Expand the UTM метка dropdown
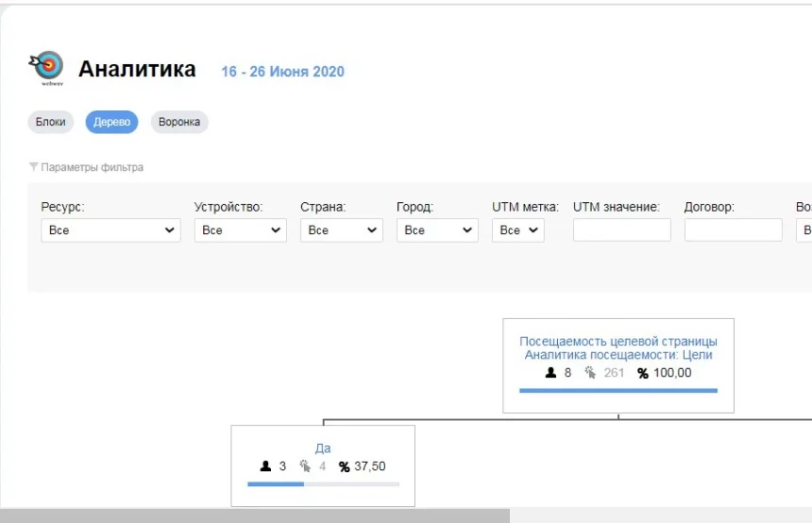The height and width of the screenshot is (523, 812). [518, 230]
